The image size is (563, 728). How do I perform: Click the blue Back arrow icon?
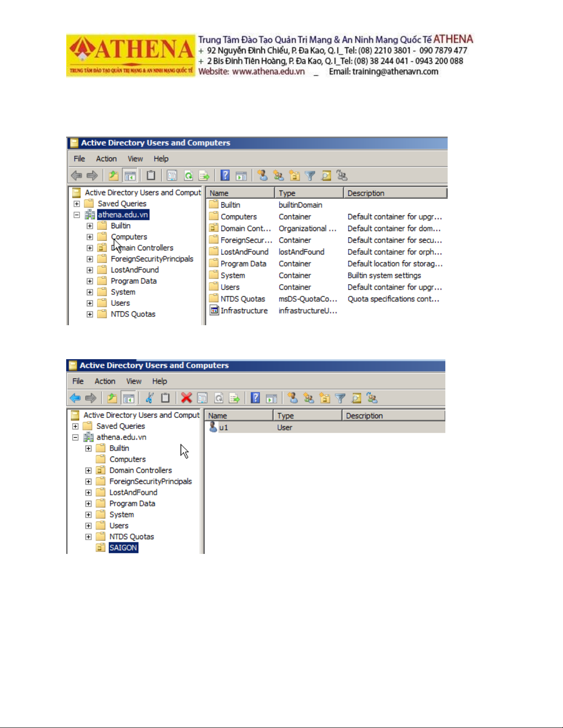point(75,398)
